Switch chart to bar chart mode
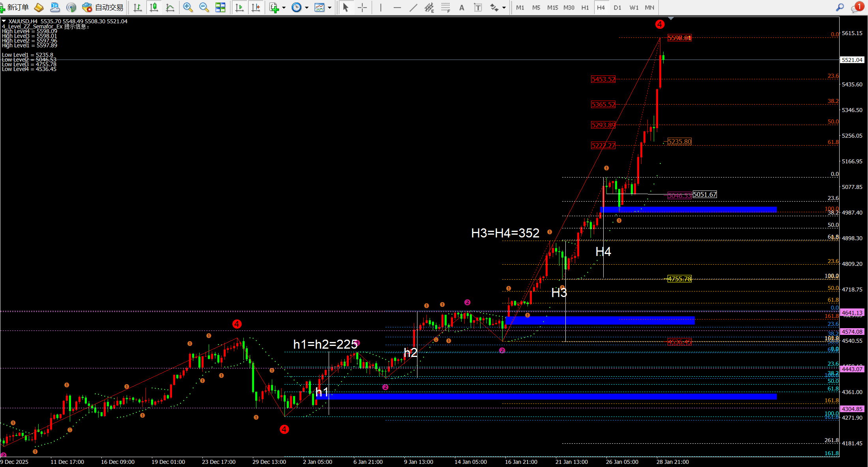 [138, 7]
